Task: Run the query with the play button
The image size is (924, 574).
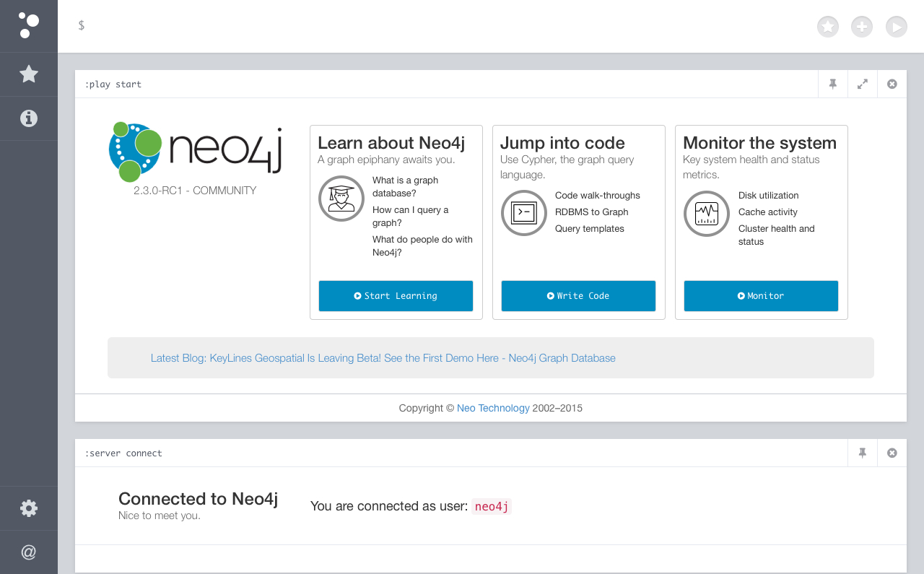Action: click(x=897, y=27)
